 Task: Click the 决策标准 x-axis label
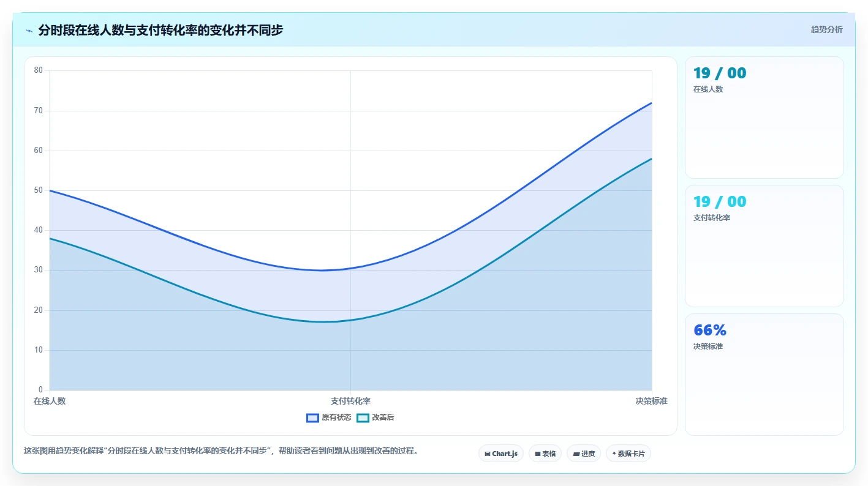coord(651,401)
